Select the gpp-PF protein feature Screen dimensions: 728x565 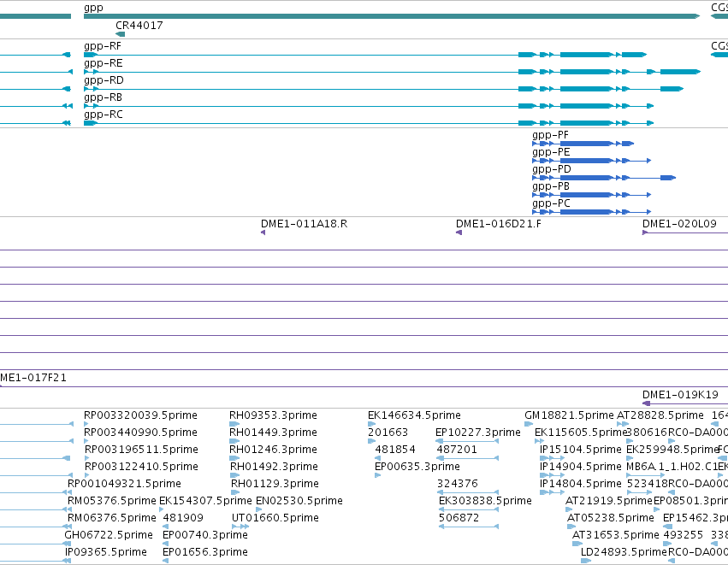(x=583, y=144)
